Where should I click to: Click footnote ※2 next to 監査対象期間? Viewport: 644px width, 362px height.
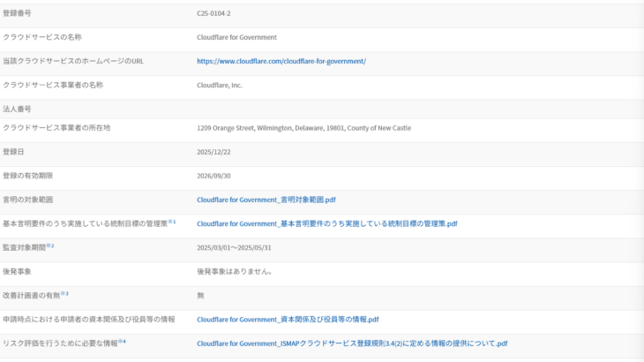click(50, 245)
